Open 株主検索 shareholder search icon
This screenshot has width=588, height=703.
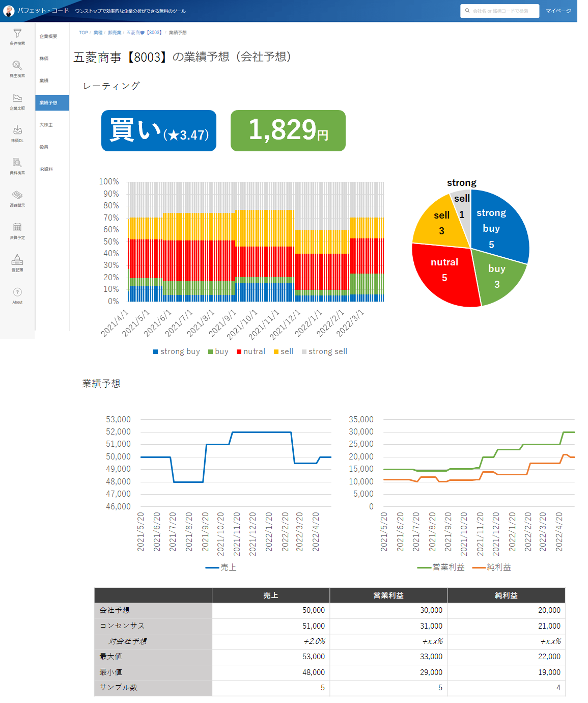17,66
